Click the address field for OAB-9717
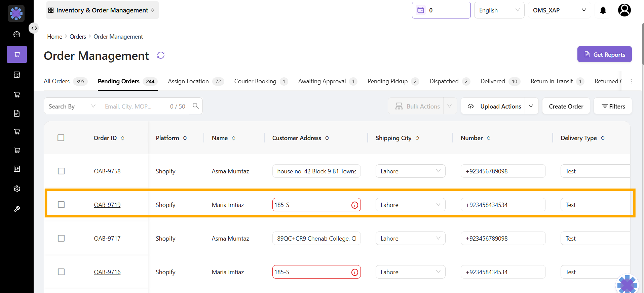This screenshot has height=293, width=644. point(316,238)
